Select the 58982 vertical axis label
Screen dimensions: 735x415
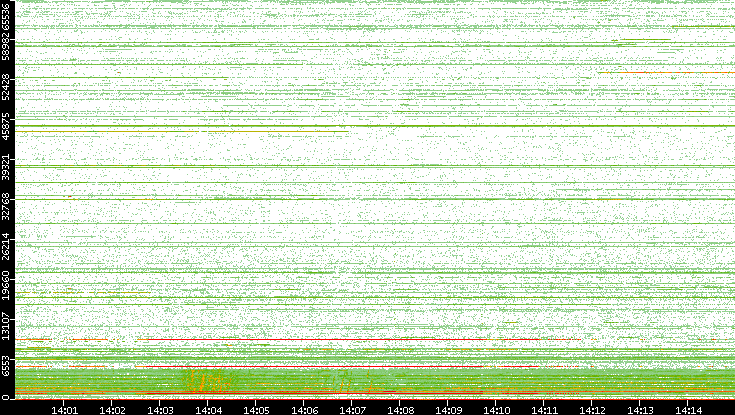6,47
